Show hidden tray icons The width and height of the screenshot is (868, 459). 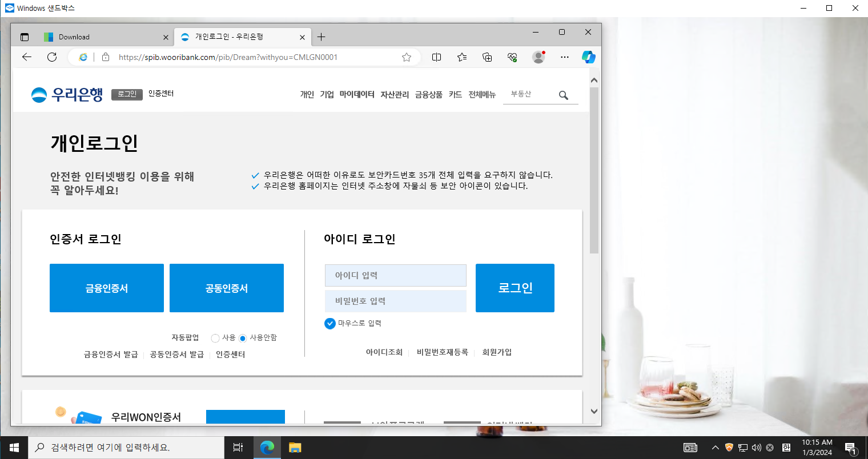pyautogui.click(x=716, y=448)
